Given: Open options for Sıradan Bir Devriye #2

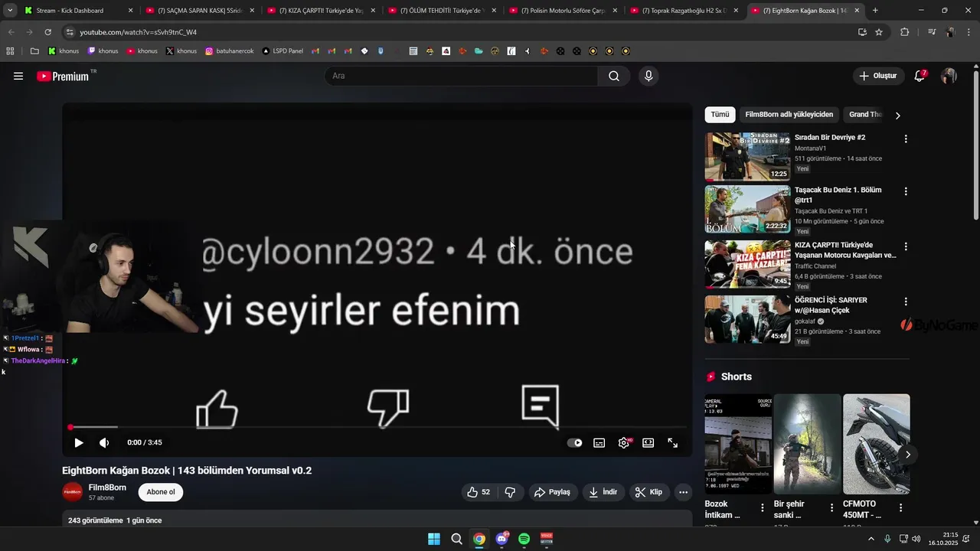Looking at the screenshot, I should [x=906, y=139].
